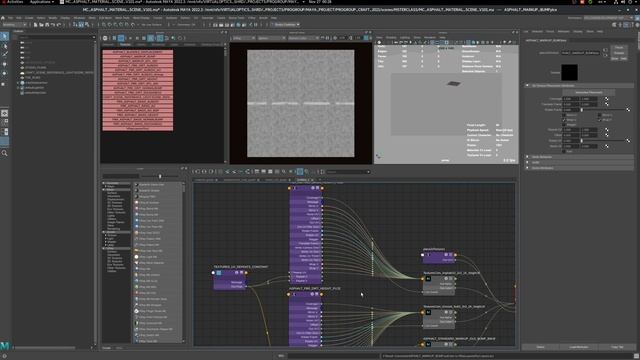Toggle the Mirror U checkbox
The image size is (640, 360).
point(564,115)
